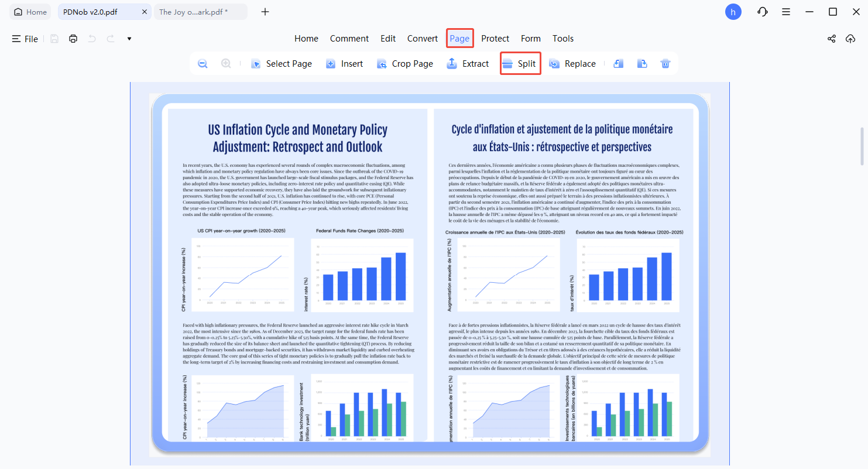The image size is (868, 469).
Task: Click the Split tool
Action: 520,63
